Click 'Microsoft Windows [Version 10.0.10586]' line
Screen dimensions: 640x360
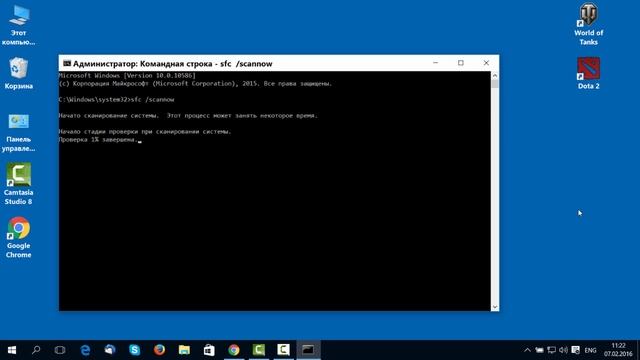[x=127, y=76]
